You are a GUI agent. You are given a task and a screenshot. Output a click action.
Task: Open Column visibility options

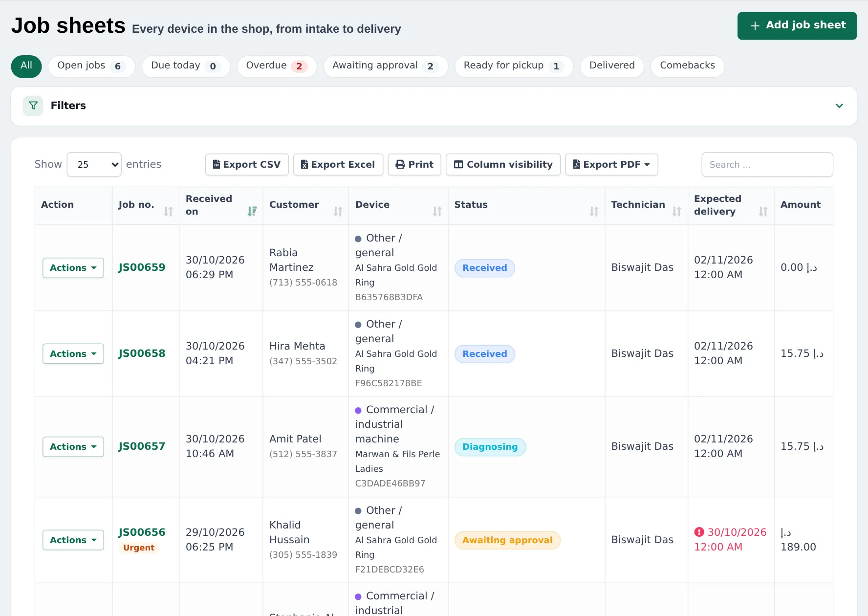click(x=503, y=165)
